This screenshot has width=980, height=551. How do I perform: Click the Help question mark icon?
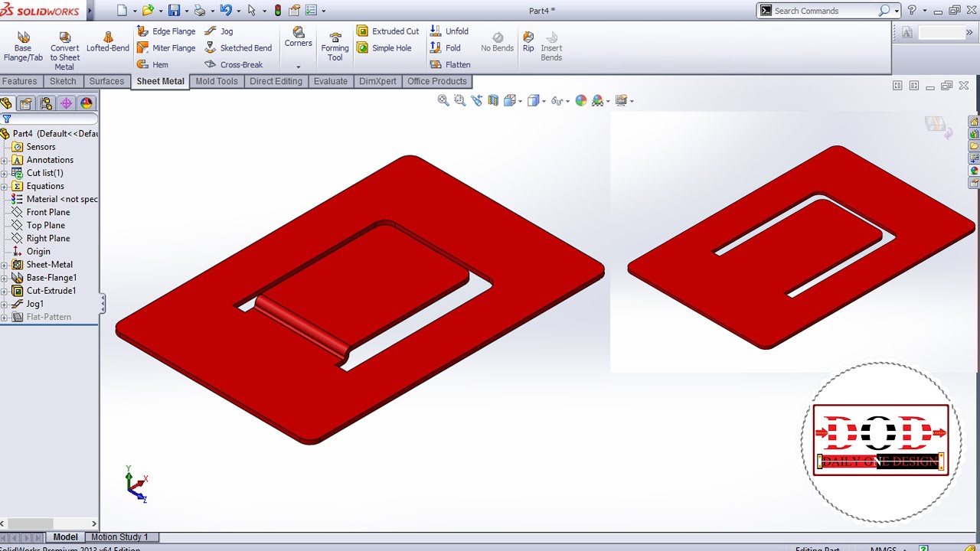[912, 11]
